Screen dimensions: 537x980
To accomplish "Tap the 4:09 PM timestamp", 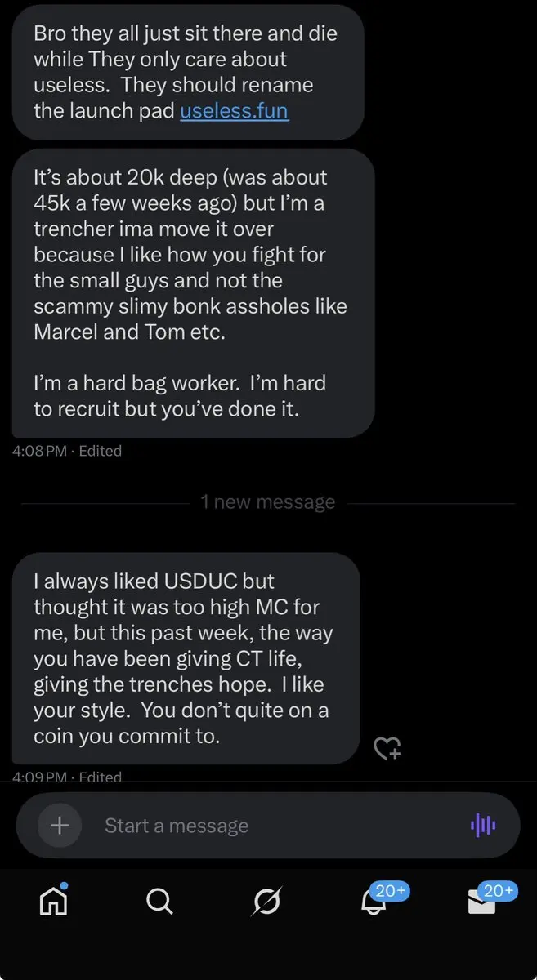I will pos(39,777).
